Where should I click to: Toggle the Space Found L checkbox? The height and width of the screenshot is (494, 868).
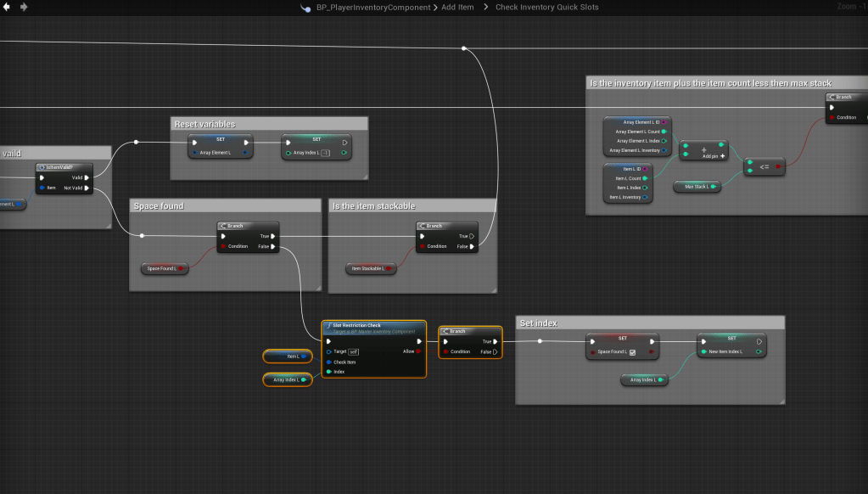point(632,351)
